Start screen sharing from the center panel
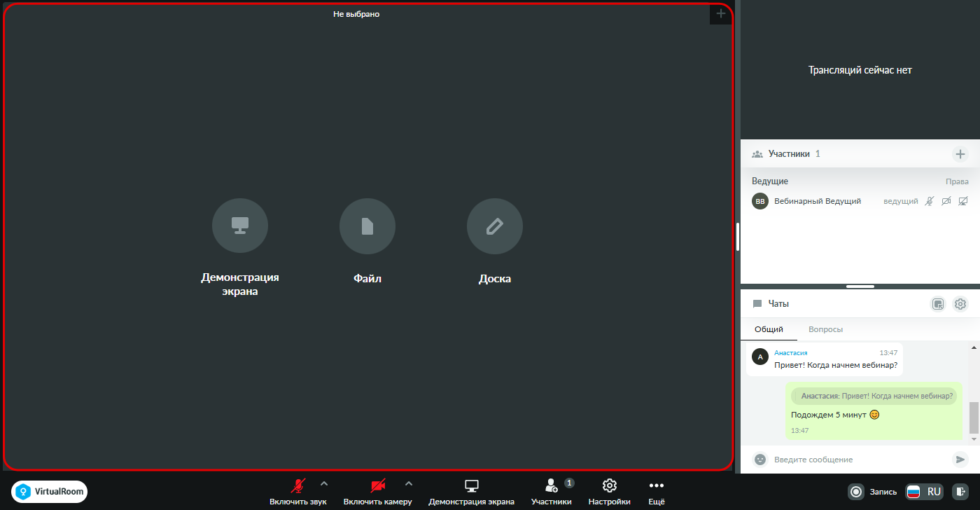980x510 pixels. coord(240,226)
